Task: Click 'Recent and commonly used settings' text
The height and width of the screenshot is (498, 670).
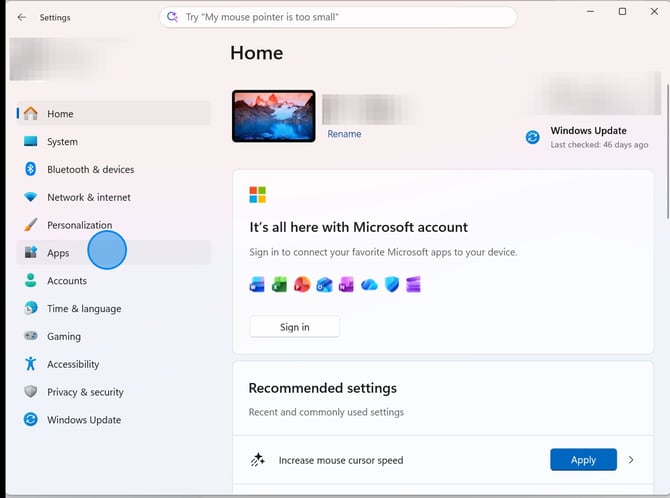Action: click(x=326, y=412)
